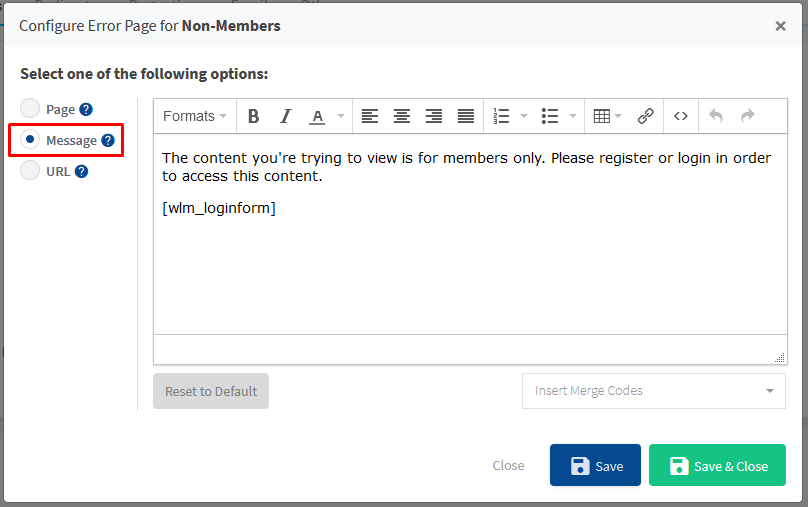Screen dimensions: 808x507
Task: Click the editor resize handle
Action: pyautogui.click(x=780, y=358)
